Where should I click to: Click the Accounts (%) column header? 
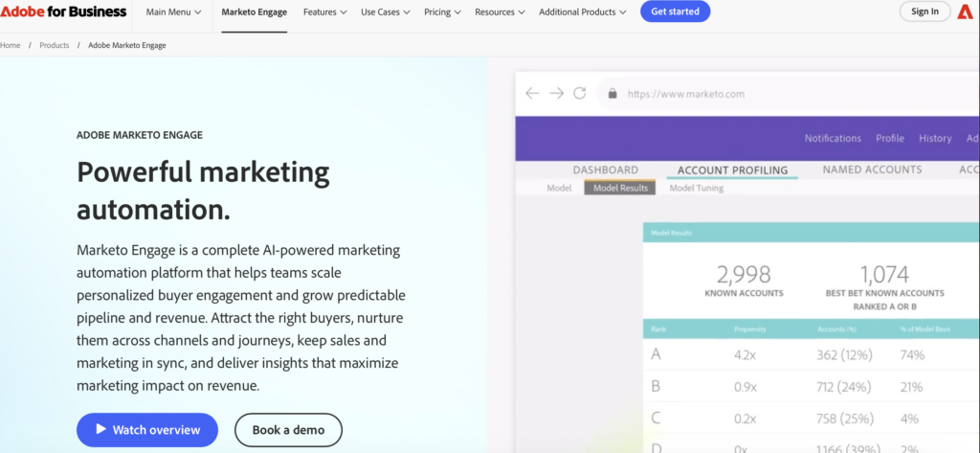[x=836, y=328]
